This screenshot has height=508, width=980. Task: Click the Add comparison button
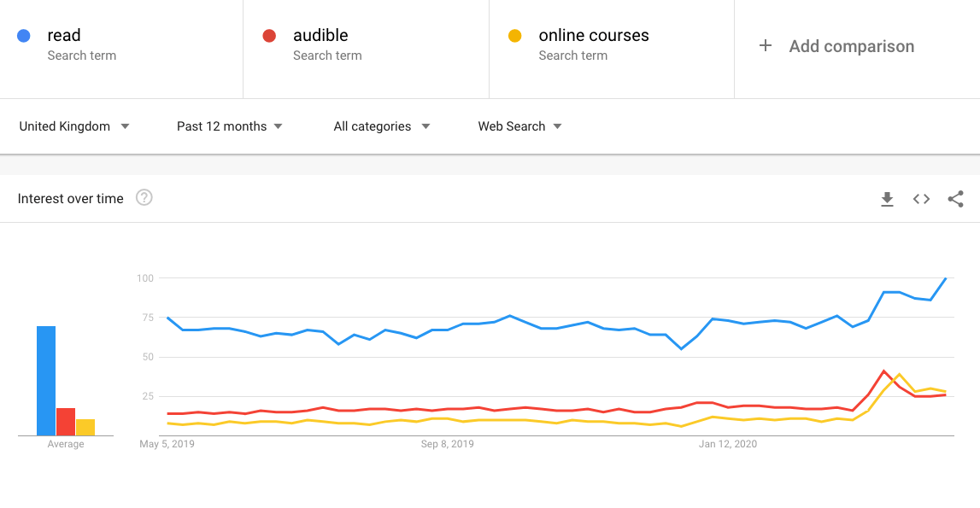[851, 46]
